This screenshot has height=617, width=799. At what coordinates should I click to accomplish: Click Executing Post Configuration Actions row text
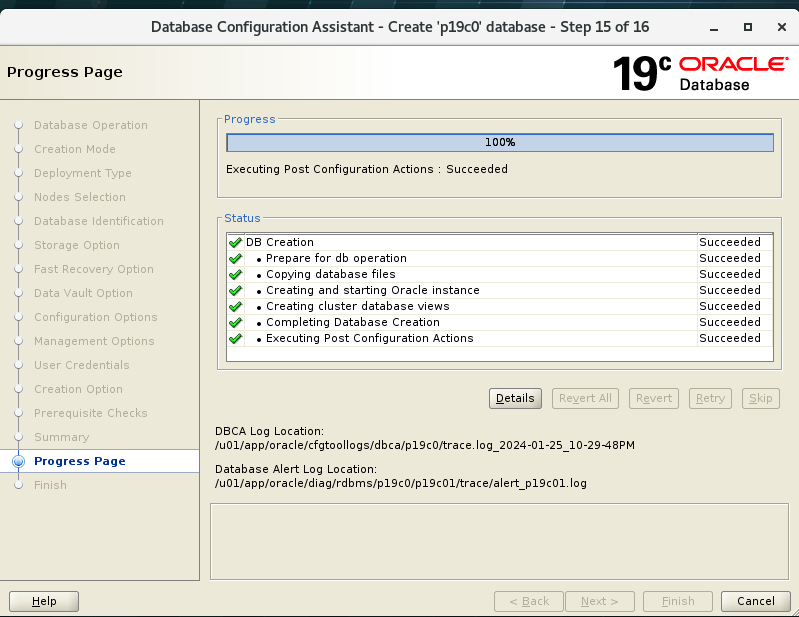pos(369,338)
